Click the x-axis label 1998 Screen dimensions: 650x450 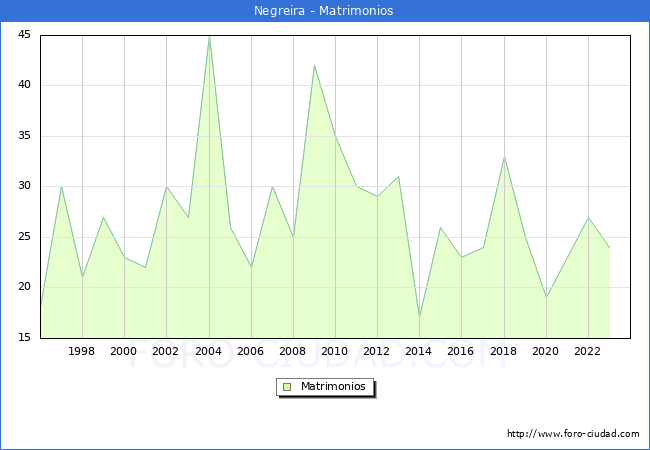(81, 351)
